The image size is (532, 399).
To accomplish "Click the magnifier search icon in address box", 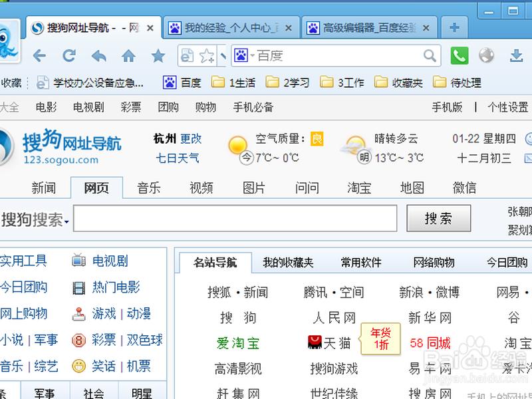I will [x=430, y=56].
